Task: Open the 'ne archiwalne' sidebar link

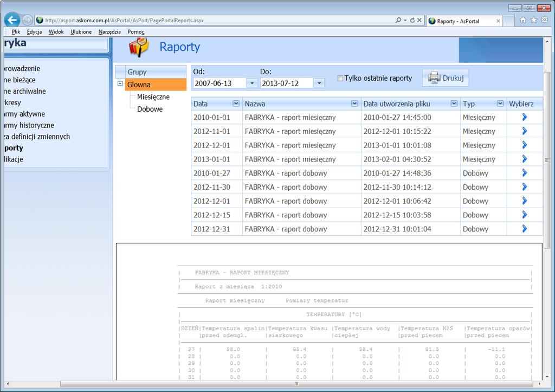Action: (25, 91)
